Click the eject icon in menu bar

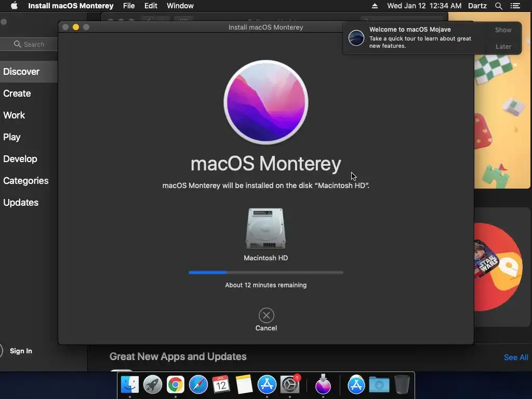pos(375,6)
